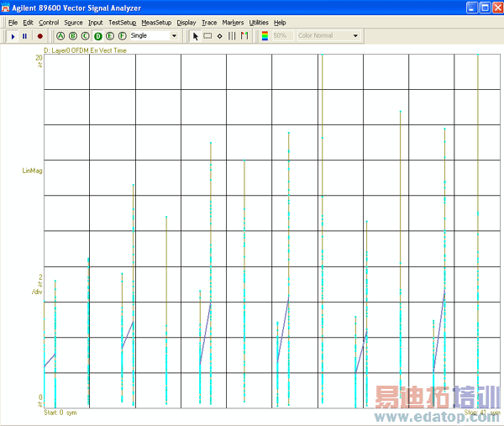Choose the arrow pointer tool

[196, 36]
